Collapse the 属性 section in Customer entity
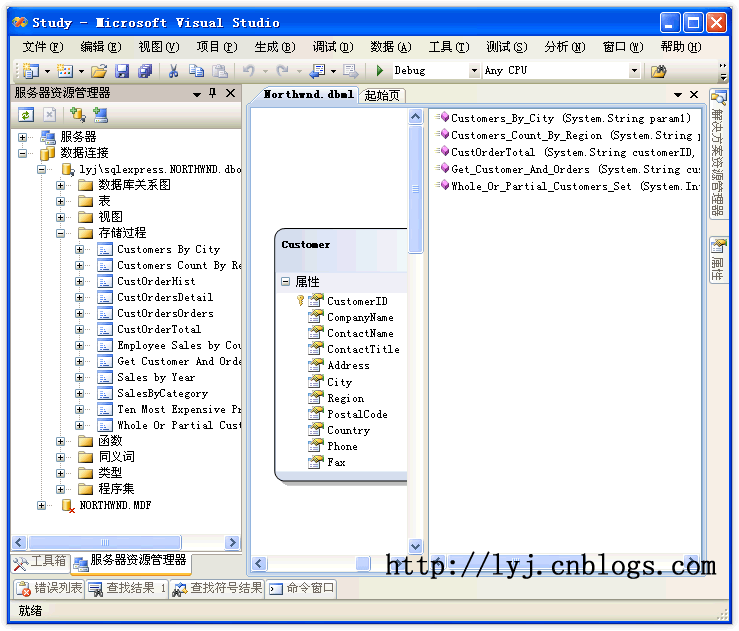The width and height of the screenshot is (739, 631). coord(285,281)
